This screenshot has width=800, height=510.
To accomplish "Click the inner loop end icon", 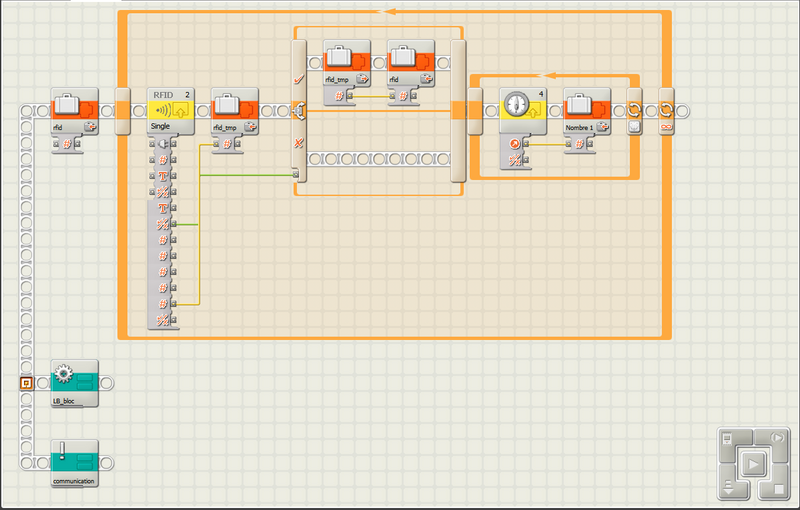I will 634,110.
